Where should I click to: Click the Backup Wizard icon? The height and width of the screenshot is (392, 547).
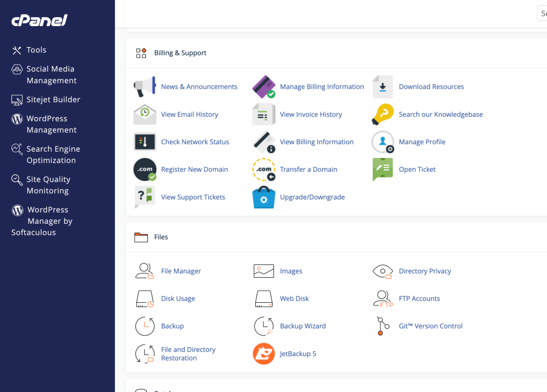[264, 326]
